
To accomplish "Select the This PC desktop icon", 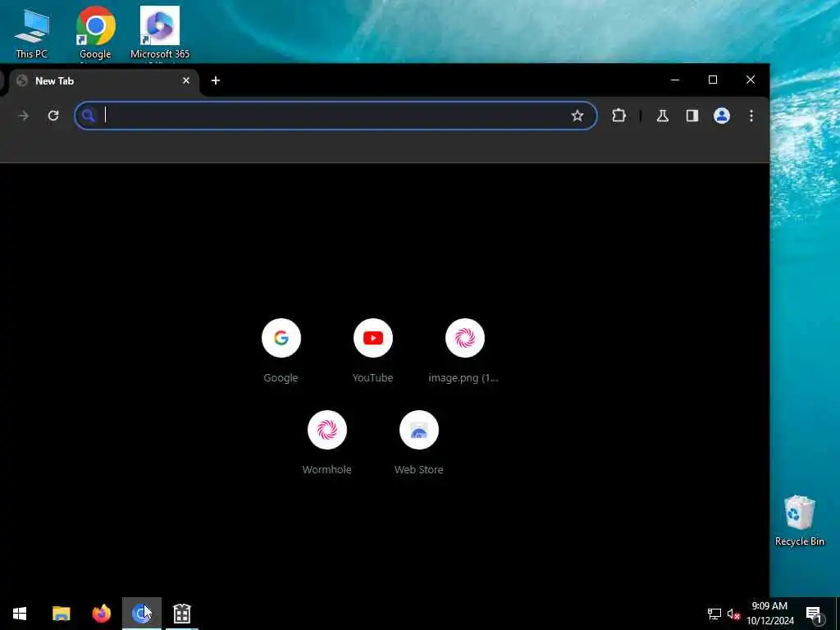I will coord(32,34).
